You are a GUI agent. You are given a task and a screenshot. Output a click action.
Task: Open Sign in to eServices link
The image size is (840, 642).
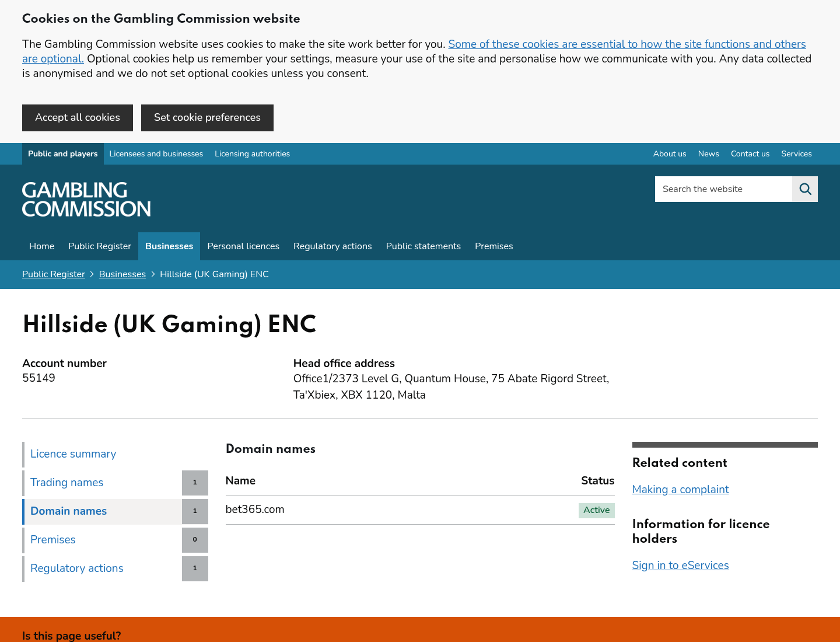pos(680,566)
